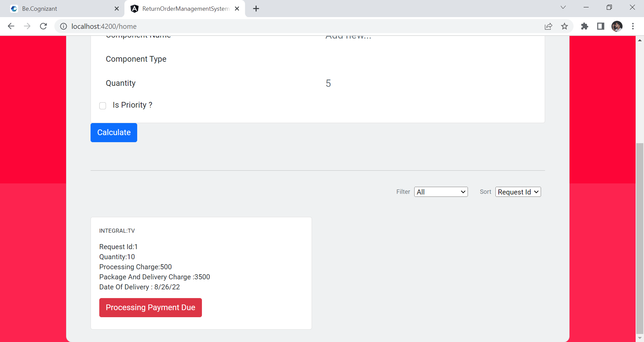Image resolution: width=644 pixels, height=342 pixels.
Task: Click the Processing Payment Due button
Action: 151,307
